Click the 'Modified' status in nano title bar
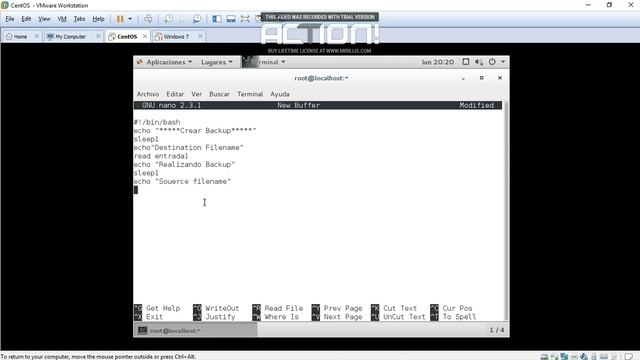 476,105
